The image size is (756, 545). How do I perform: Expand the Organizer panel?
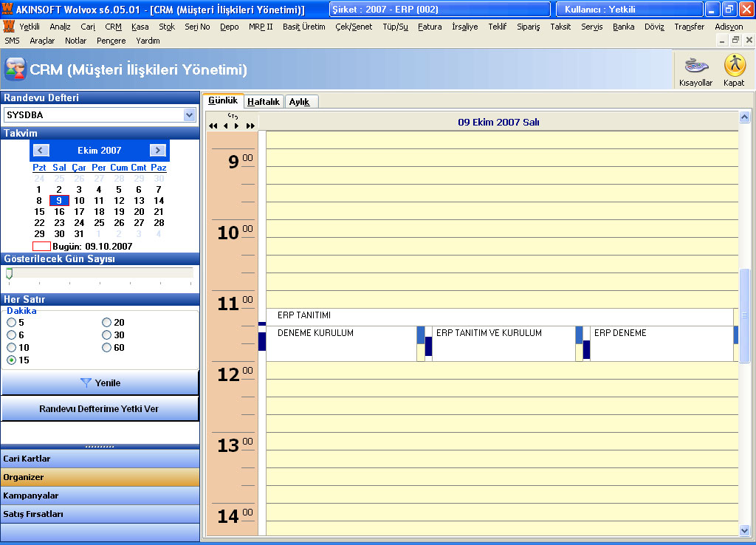[100, 477]
